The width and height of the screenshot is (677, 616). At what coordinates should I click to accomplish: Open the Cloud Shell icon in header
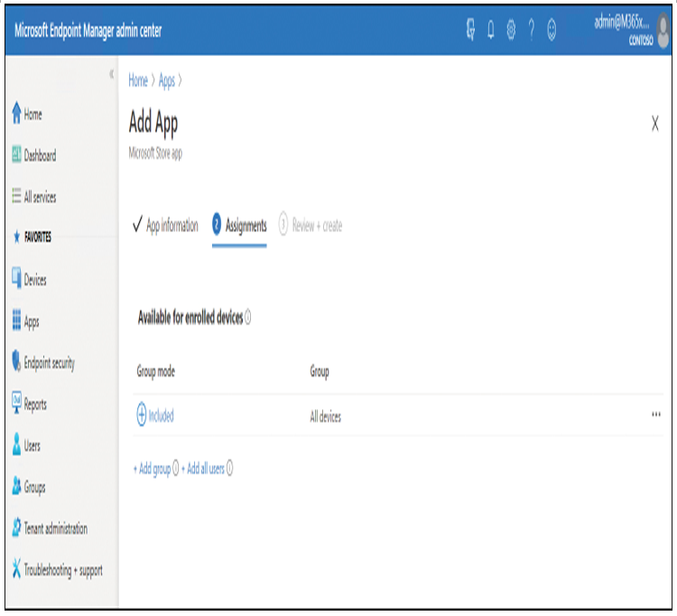[x=470, y=30]
